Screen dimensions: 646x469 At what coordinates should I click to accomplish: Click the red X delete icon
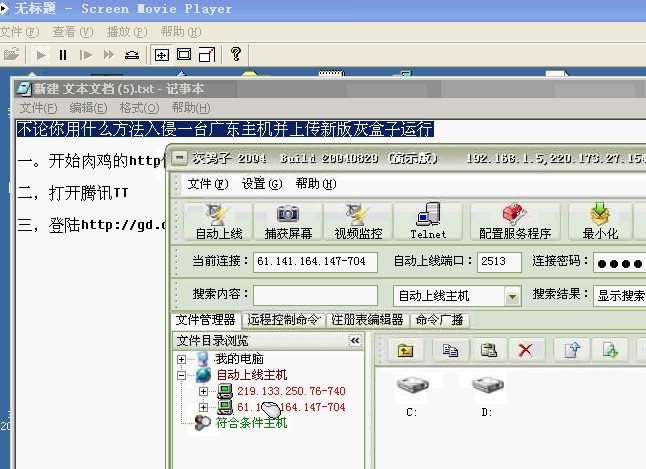click(x=525, y=349)
